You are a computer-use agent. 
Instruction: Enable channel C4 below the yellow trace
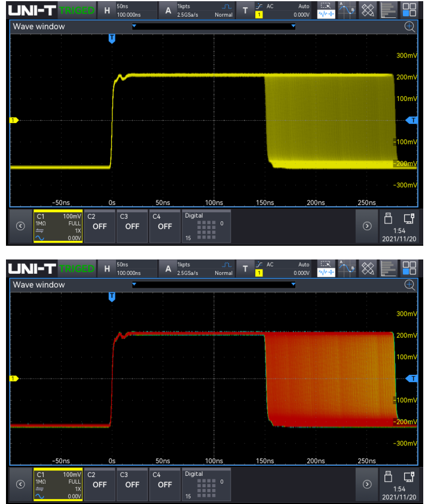164,226
